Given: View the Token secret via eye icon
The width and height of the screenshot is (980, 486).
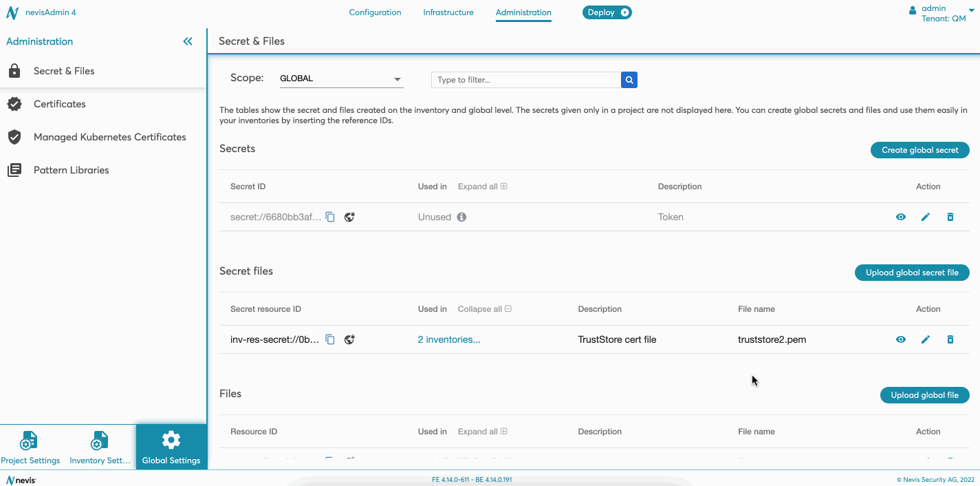Looking at the screenshot, I should [x=901, y=217].
